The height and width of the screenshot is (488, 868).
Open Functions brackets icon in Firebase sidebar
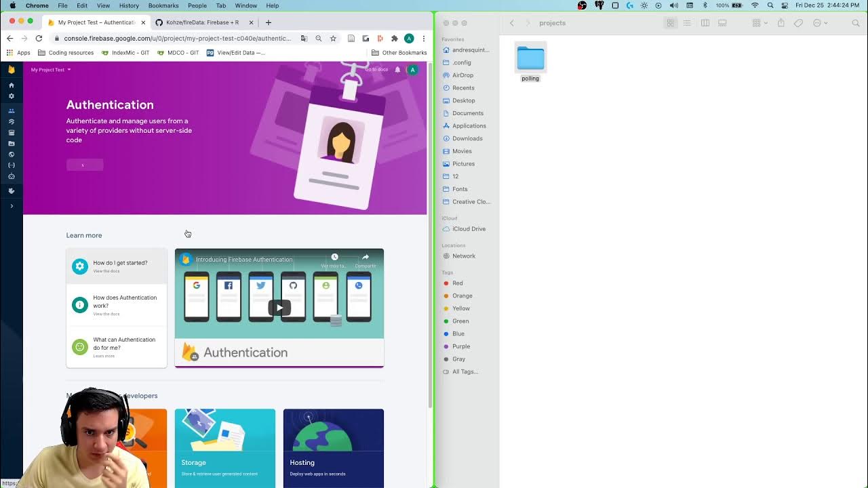[11, 165]
